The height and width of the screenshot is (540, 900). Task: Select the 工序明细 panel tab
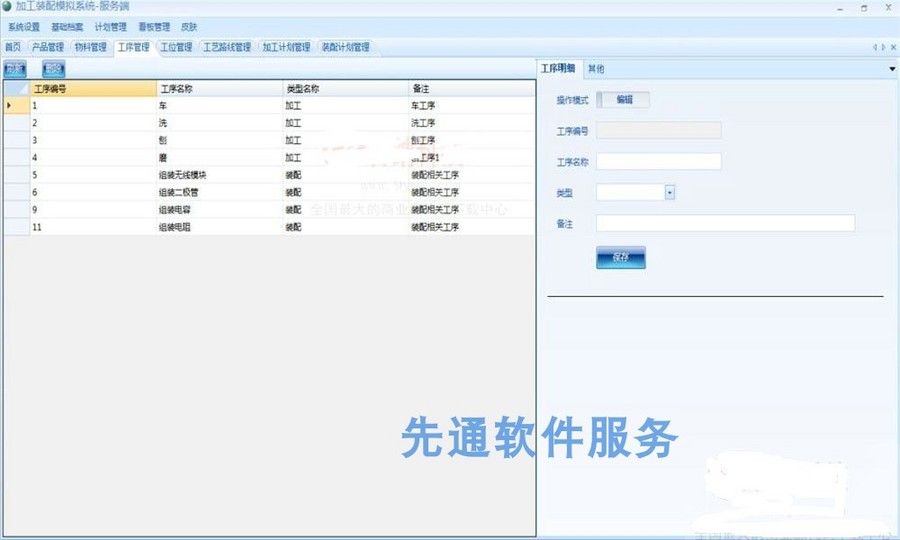click(x=558, y=68)
